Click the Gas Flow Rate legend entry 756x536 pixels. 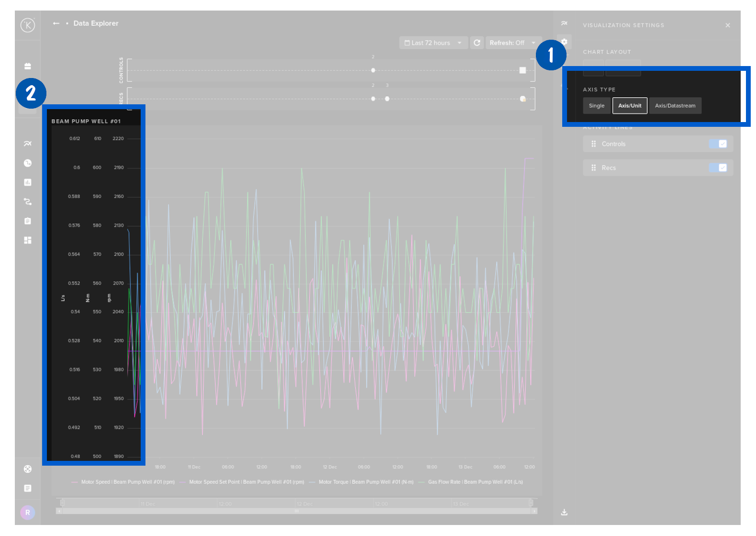click(x=475, y=482)
